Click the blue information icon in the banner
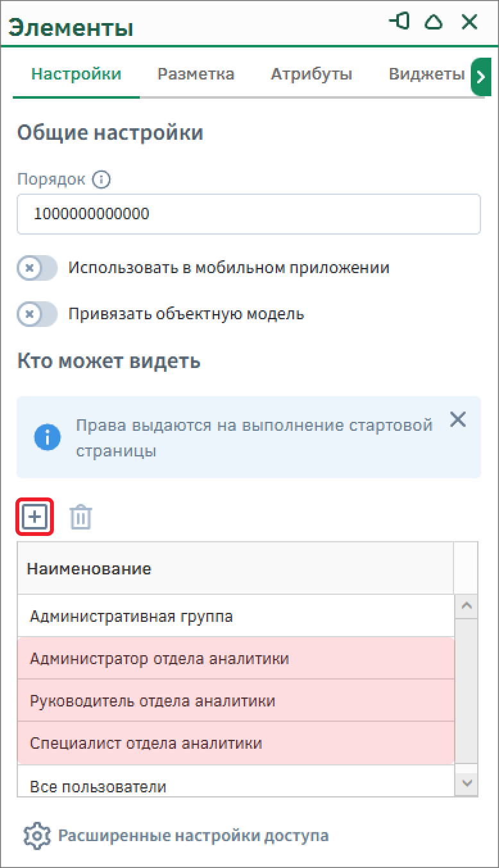The image size is (499, 868). (47, 438)
